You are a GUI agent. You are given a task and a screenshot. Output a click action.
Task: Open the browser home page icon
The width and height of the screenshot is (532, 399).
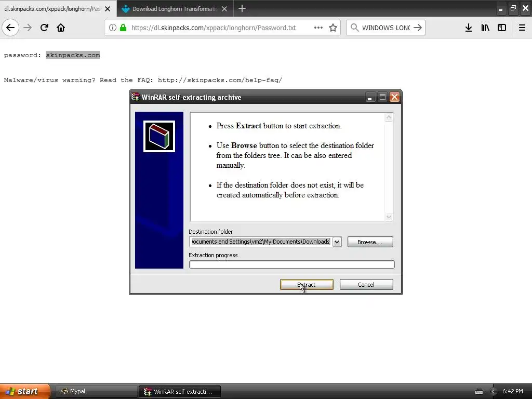click(x=61, y=28)
